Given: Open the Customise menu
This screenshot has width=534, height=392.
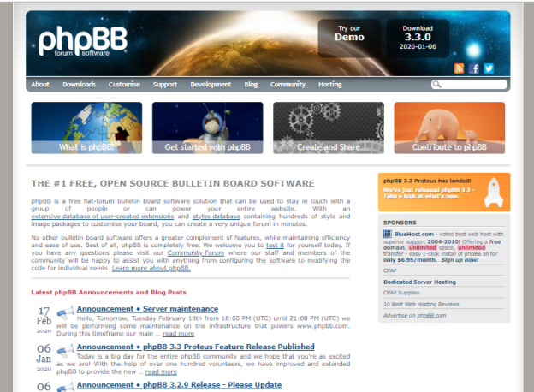Looking at the screenshot, I should coord(124,84).
